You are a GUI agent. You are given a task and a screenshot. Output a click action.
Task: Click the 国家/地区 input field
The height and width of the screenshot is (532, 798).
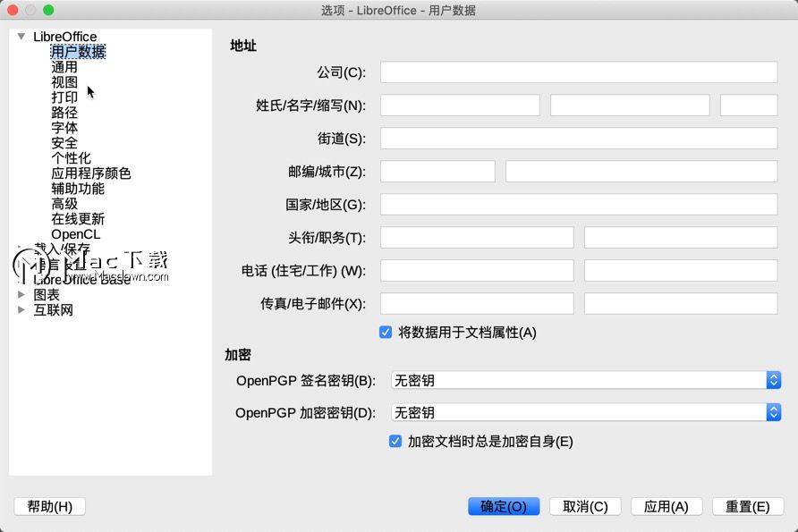[579, 205]
